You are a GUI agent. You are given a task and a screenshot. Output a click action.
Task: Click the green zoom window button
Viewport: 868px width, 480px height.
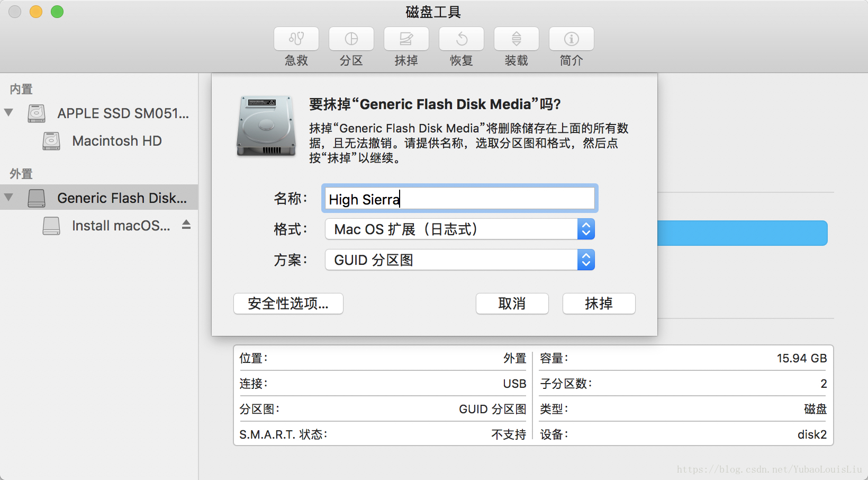pyautogui.click(x=57, y=12)
